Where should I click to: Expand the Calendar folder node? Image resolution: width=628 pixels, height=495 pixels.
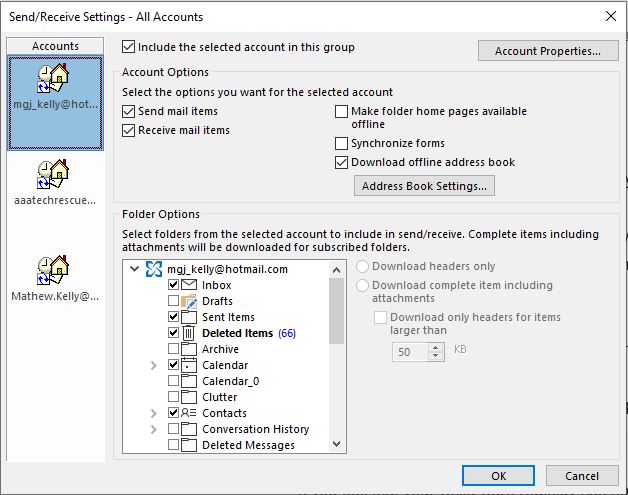153,365
